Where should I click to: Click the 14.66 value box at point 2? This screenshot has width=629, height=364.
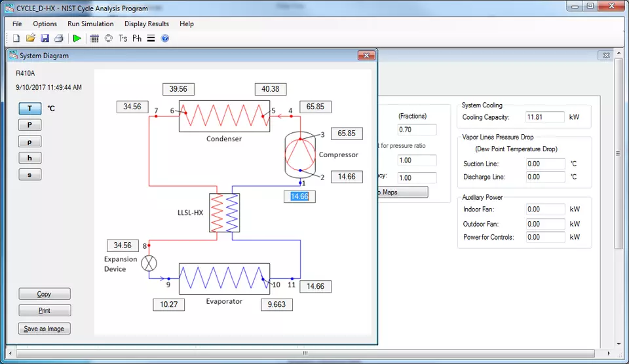pyautogui.click(x=347, y=177)
